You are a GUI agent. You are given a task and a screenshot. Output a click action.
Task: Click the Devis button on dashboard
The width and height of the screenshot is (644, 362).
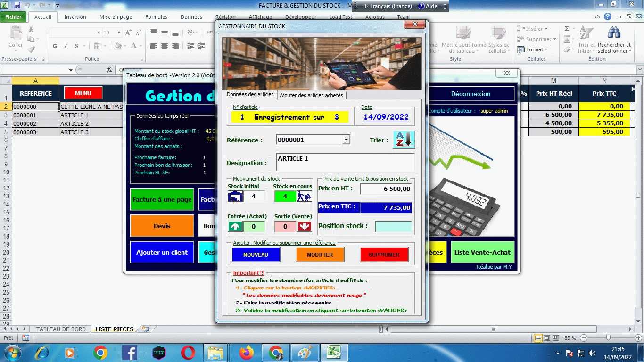pos(162,226)
